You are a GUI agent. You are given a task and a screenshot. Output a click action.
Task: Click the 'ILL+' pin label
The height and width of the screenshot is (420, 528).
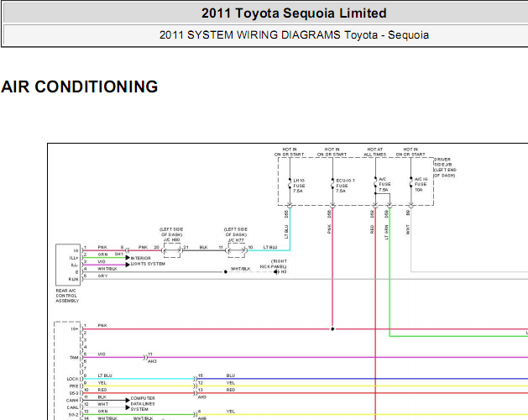[74, 258]
